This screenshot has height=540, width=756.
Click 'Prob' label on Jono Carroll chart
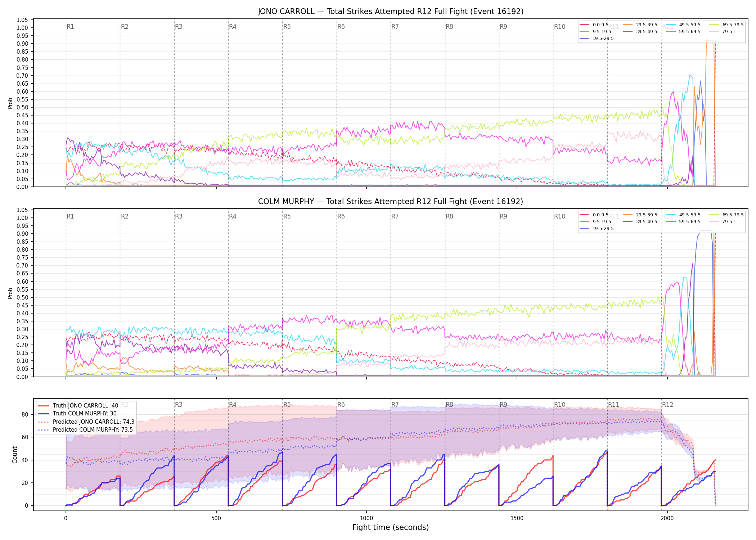point(10,103)
